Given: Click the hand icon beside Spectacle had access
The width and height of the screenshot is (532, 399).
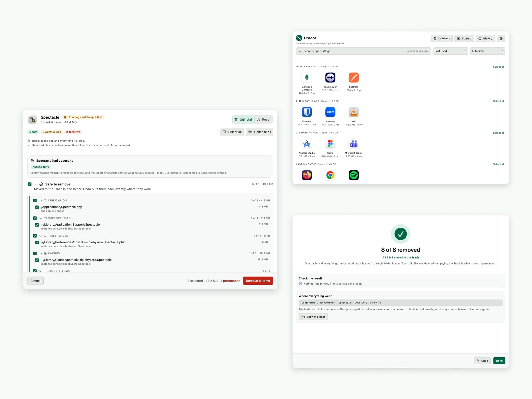Looking at the screenshot, I should coord(32,161).
